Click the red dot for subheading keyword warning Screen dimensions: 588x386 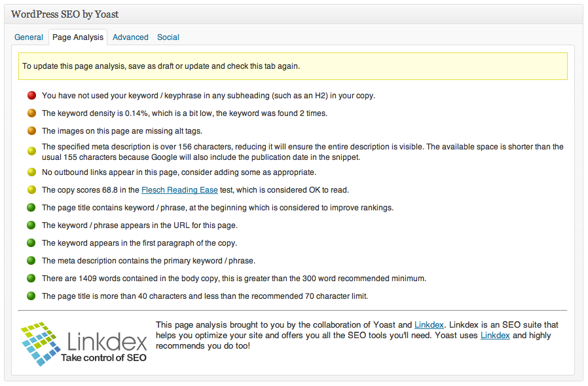point(32,96)
